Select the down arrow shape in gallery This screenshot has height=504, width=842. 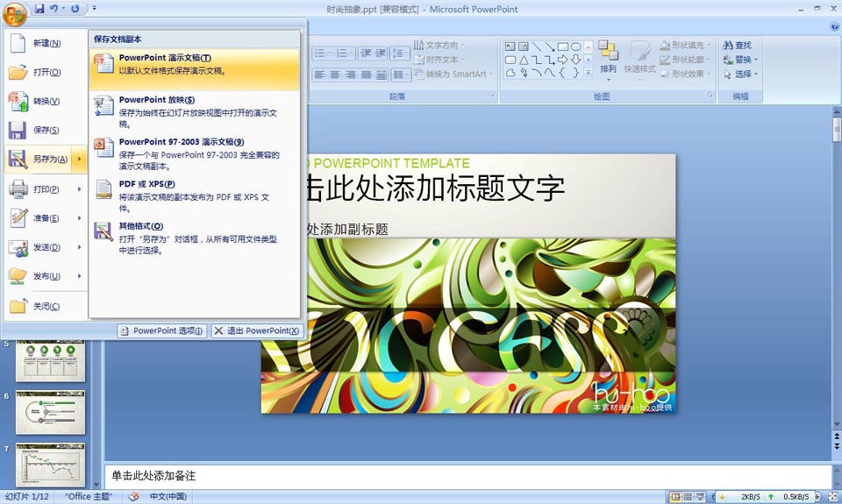(x=575, y=60)
